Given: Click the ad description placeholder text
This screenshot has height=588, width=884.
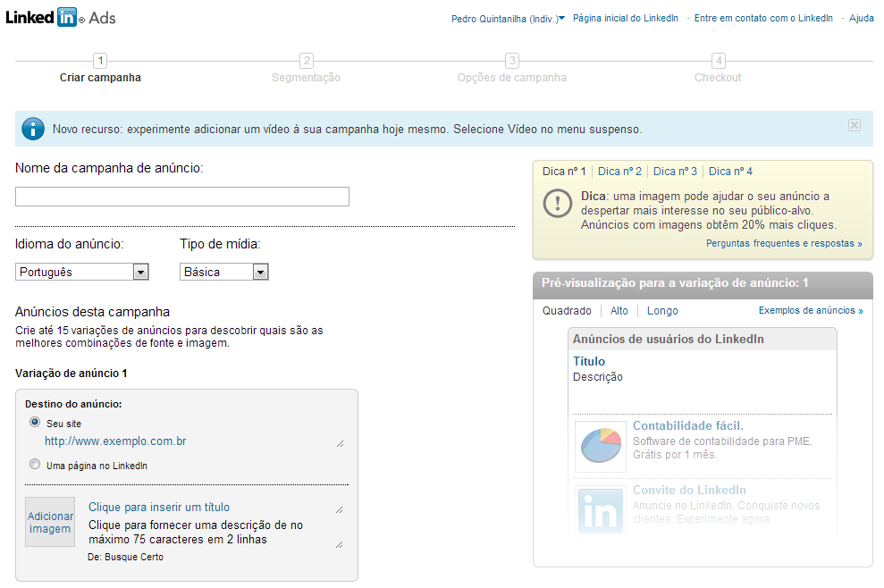Looking at the screenshot, I should click(196, 533).
